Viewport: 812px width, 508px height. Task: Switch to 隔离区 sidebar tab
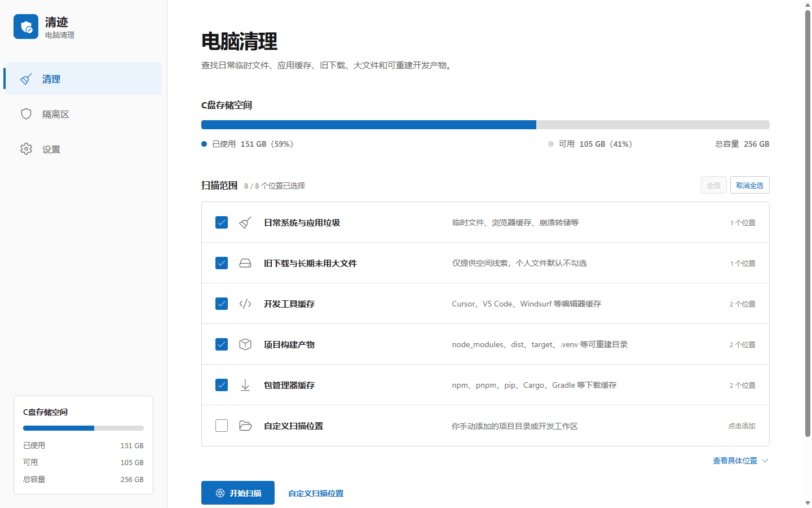click(82, 114)
